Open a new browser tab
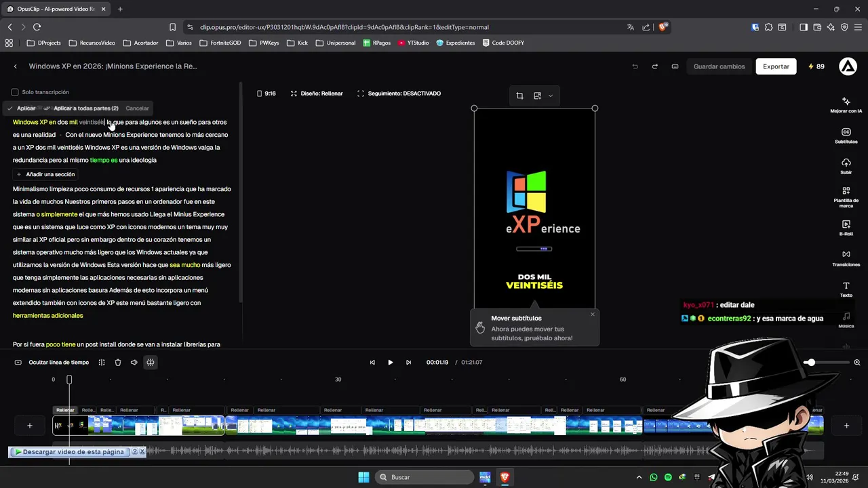The image size is (868, 488). tap(120, 9)
